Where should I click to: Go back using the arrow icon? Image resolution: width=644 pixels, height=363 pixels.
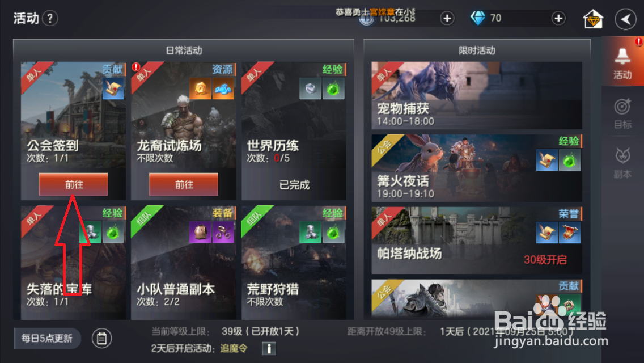[x=625, y=19]
